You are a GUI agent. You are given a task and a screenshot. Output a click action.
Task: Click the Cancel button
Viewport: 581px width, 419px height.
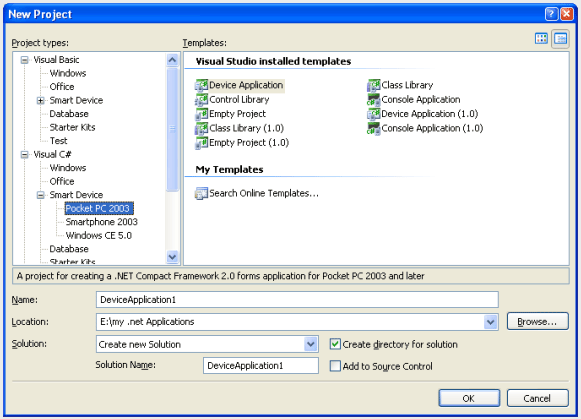(537, 398)
